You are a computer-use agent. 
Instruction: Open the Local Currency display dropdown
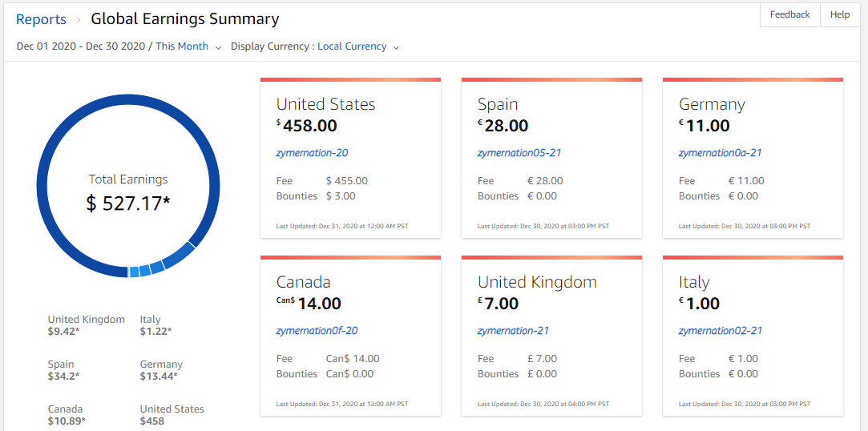point(352,46)
